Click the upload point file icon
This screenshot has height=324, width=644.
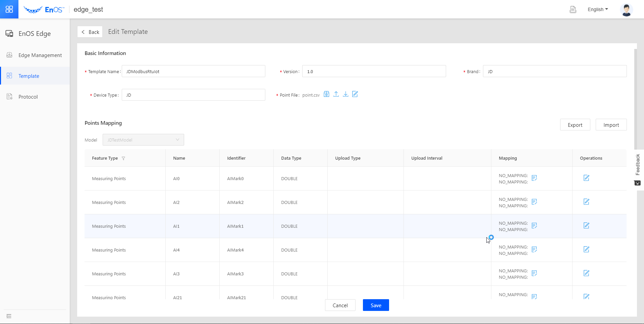pos(336,94)
